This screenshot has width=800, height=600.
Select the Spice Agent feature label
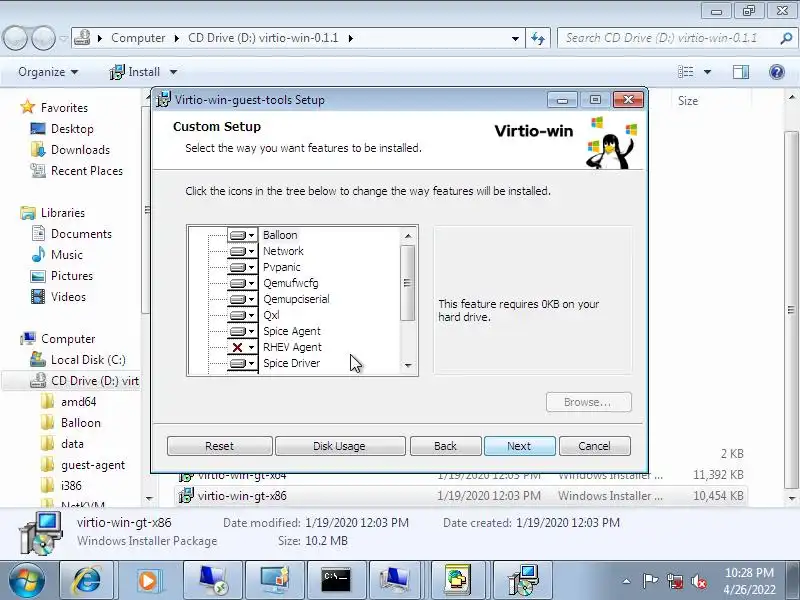coord(292,331)
